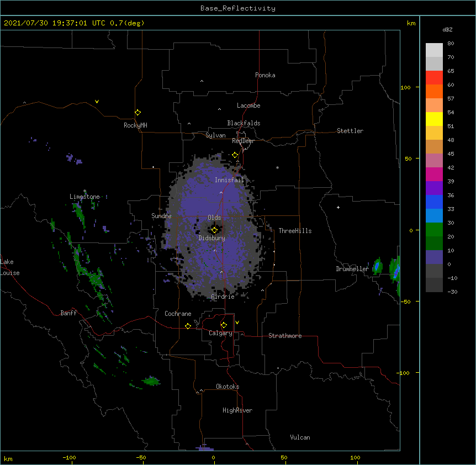Viewport: 476px width, 465px height.
Task: Click the 80 value on dBZ scale
Action: pyautogui.click(x=451, y=44)
